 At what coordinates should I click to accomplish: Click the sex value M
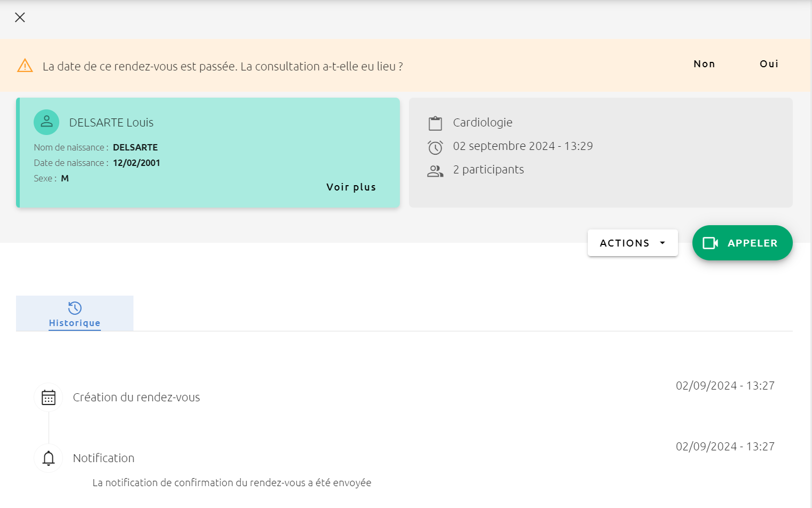(x=65, y=178)
